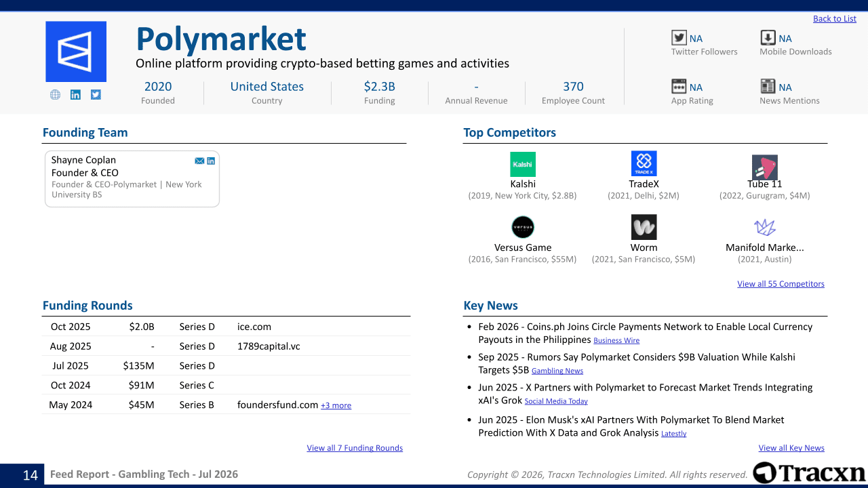Click Manifold Marke... competitor name
The height and width of the screenshot is (488, 868).
pos(765,247)
